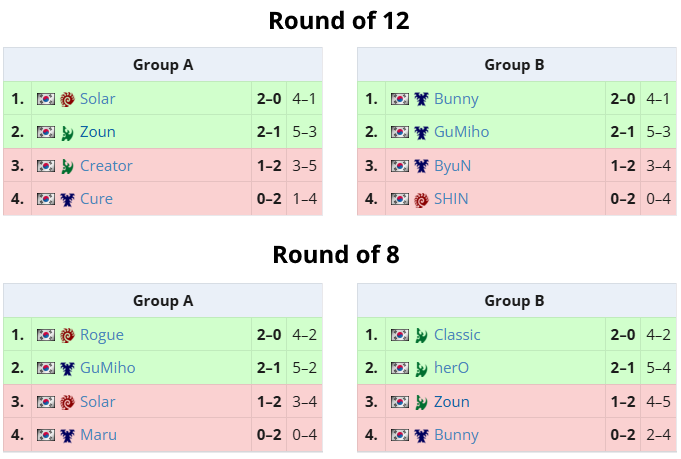This screenshot has height=459, width=681.
Task: Click the Zerg race icon next to Rogue
Action: (x=67, y=335)
